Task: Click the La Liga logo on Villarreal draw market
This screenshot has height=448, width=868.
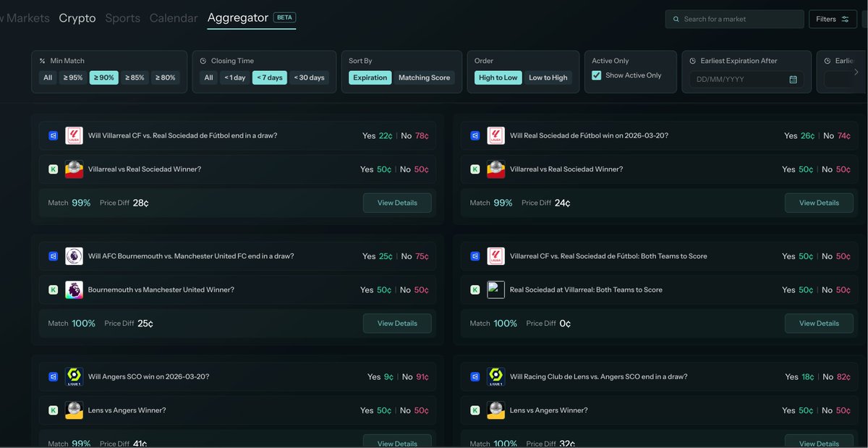Action: tap(75, 135)
